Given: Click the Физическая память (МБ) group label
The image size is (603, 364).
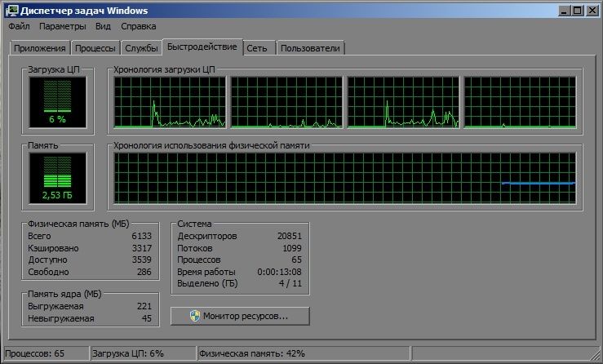Looking at the screenshot, I should click(78, 224).
